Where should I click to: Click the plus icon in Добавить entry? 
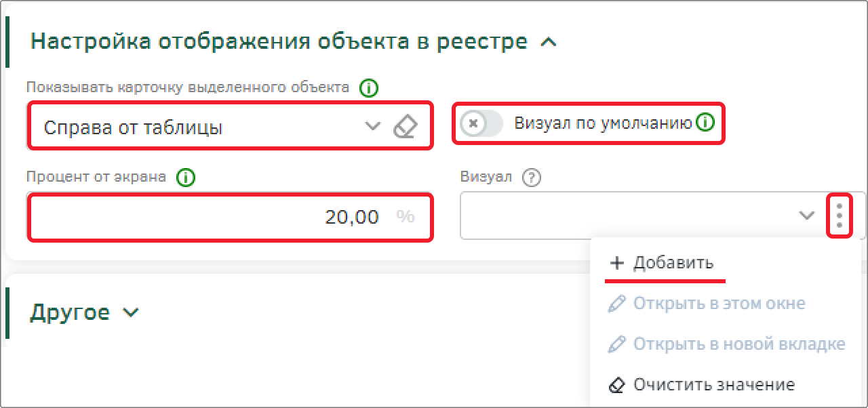[616, 263]
